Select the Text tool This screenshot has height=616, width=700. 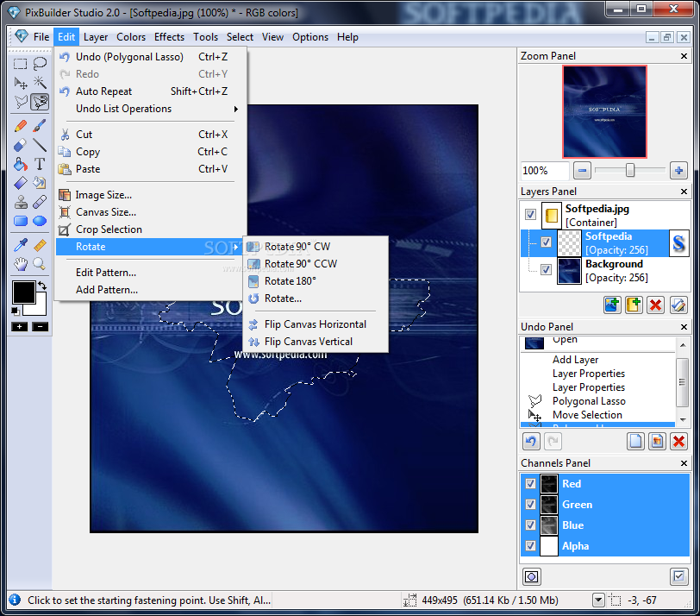pos(40,165)
